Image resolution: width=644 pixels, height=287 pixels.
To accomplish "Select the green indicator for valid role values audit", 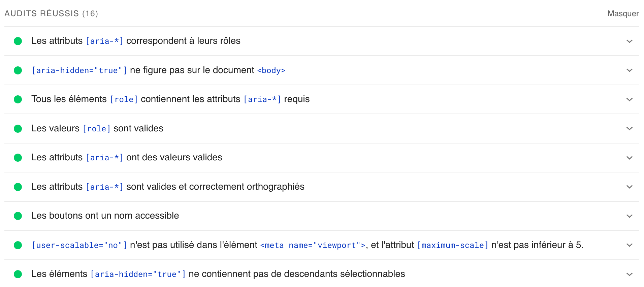I will point(18,128).
